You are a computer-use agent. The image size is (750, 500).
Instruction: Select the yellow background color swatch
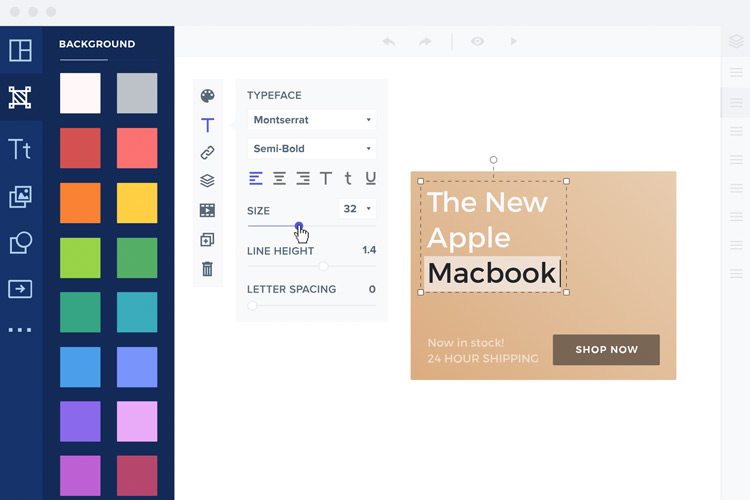[x=137, y=203]
